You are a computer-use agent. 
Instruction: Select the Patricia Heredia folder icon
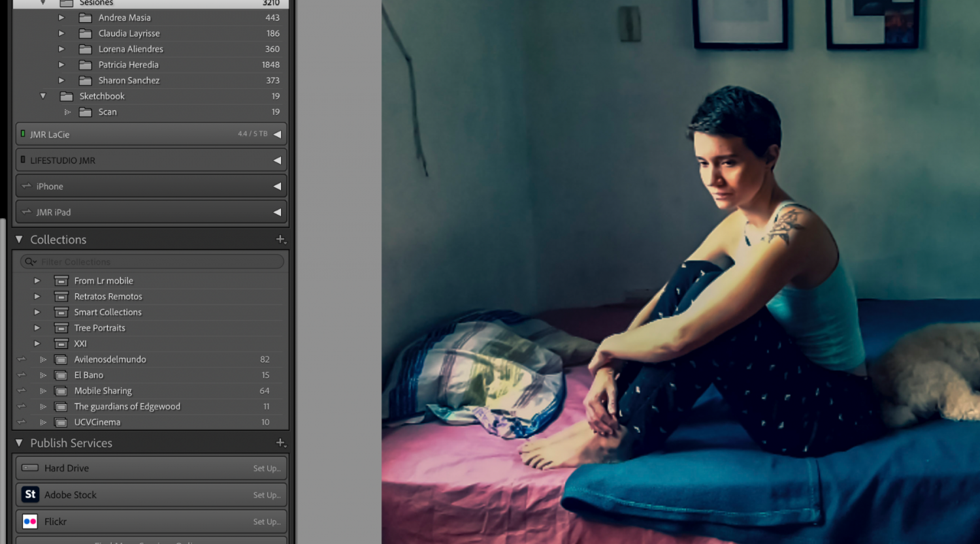[x=86, y=65]
